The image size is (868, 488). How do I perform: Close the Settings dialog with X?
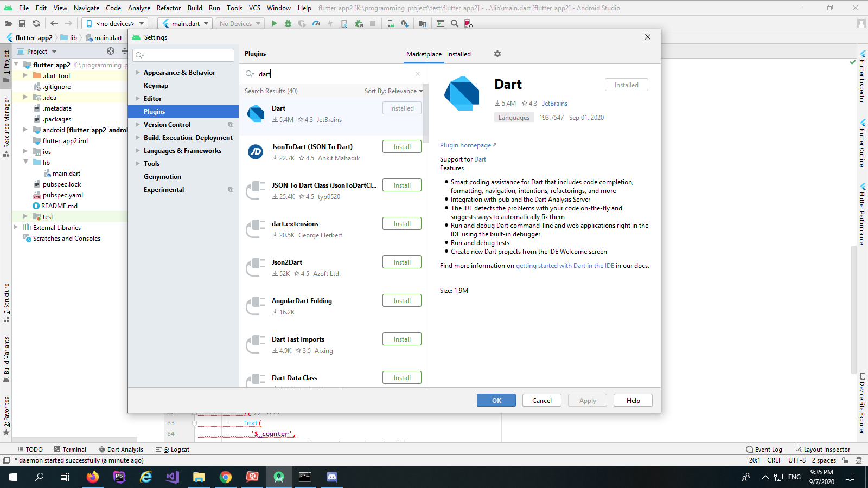648,37
